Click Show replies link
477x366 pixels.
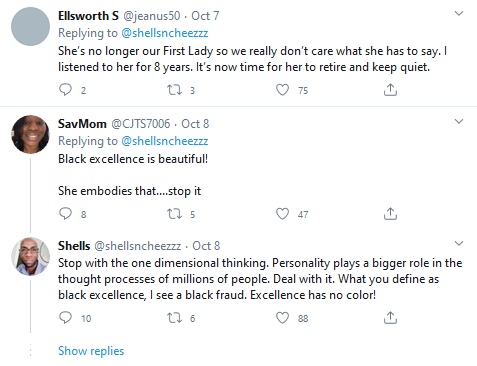91,351
